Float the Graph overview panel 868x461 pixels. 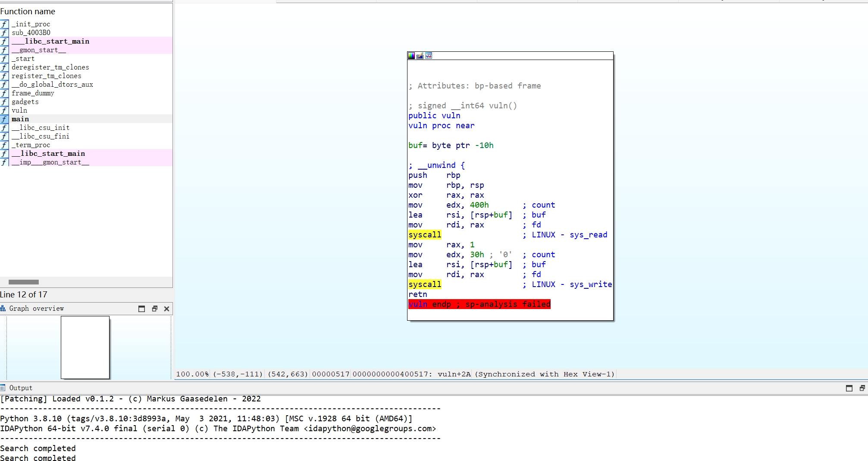coord(154,309)
